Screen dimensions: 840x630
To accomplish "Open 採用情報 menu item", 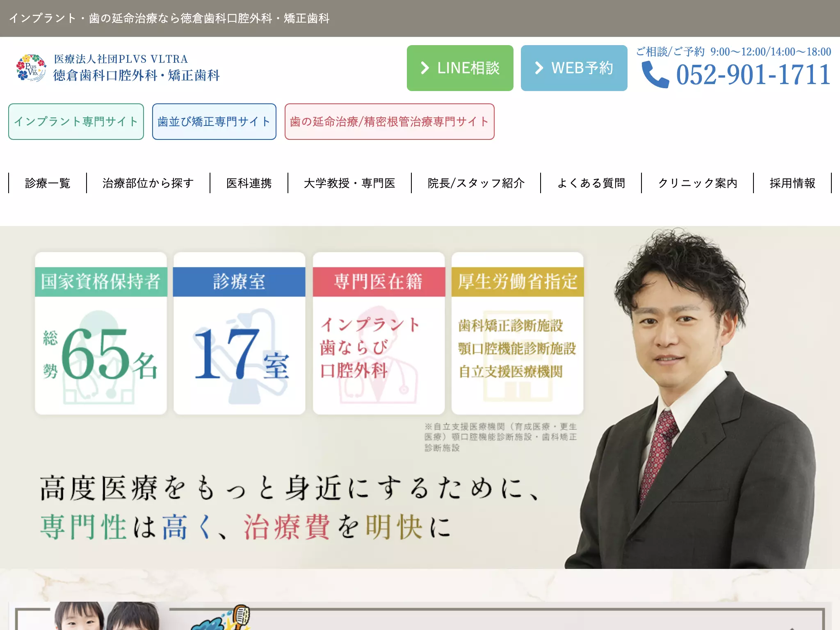I will point(792,183).
